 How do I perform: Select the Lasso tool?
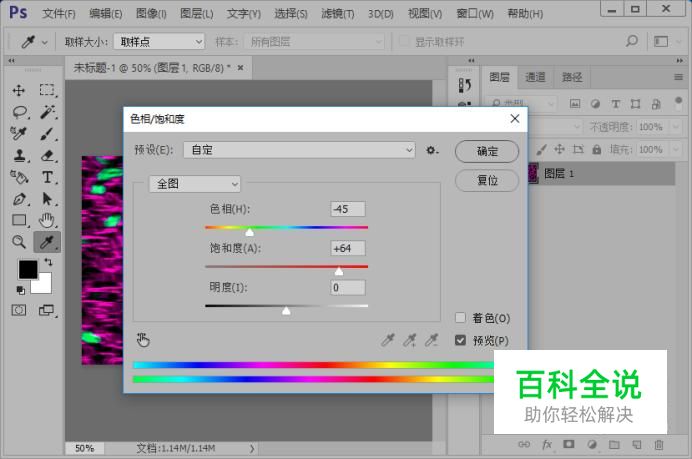pos(20,112)
